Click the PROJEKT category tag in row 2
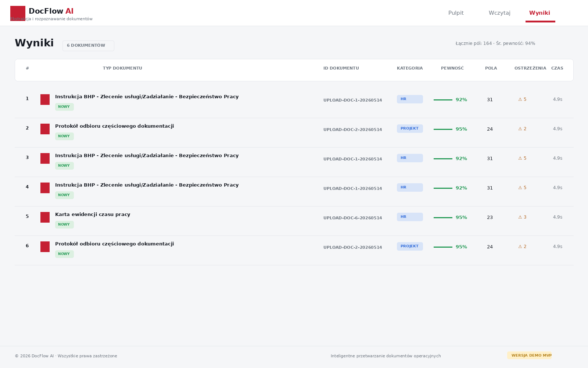The height and width of the screenshot is (368, 588). [410, 128]
